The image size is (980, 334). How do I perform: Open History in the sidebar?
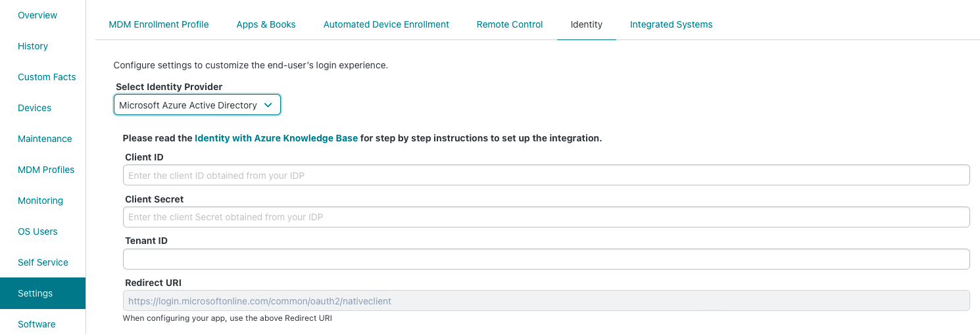(33, 46)
